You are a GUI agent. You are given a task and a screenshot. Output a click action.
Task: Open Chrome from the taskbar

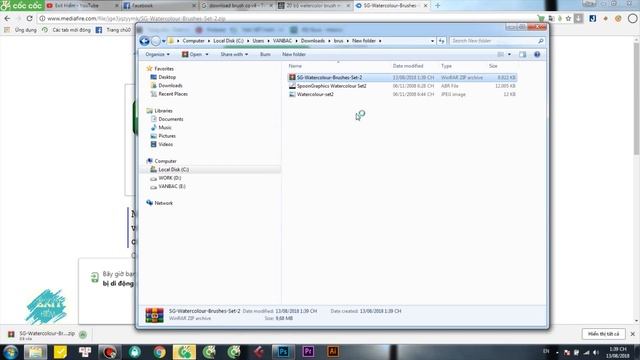pos(160,351)
